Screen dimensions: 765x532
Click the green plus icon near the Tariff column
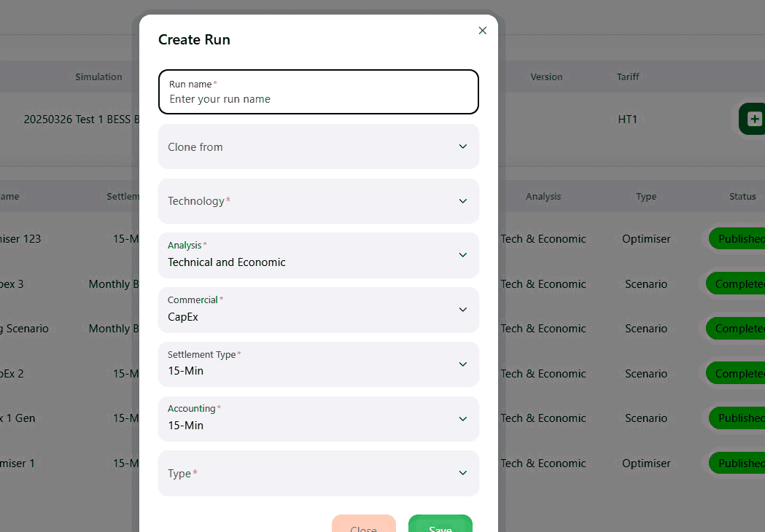coord(756,118)
